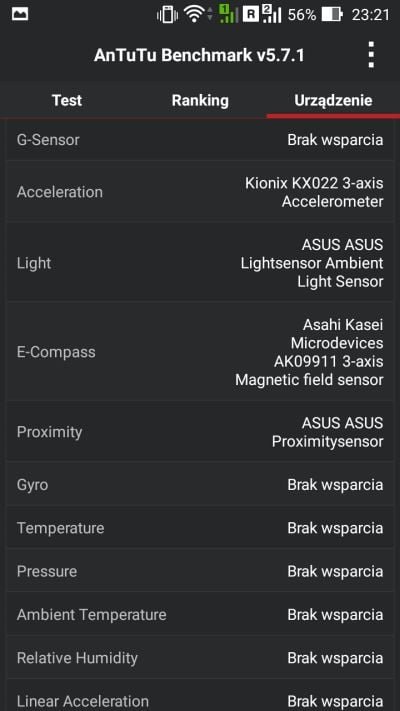The width and height of the screenshot is (400, 711).
Task: Select the G-Sensor row
Action: coord(200,140)
